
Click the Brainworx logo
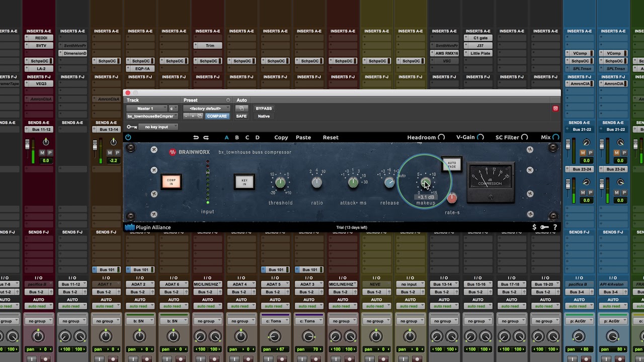[x=190, y=152]
